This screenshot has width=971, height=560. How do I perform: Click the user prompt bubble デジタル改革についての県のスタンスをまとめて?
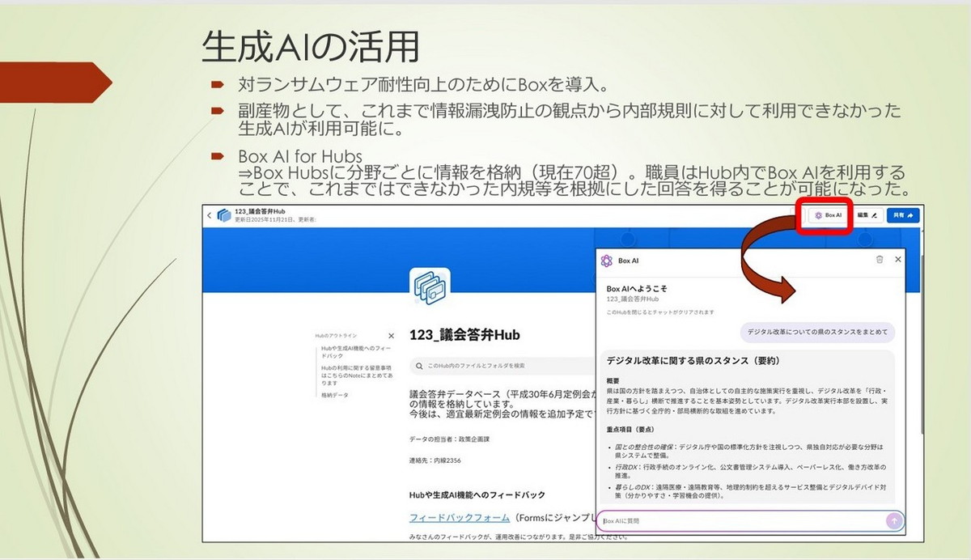coord(817,332)
